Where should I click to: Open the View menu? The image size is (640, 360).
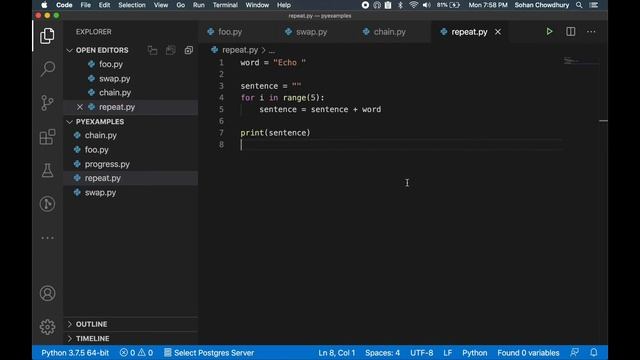161,5
